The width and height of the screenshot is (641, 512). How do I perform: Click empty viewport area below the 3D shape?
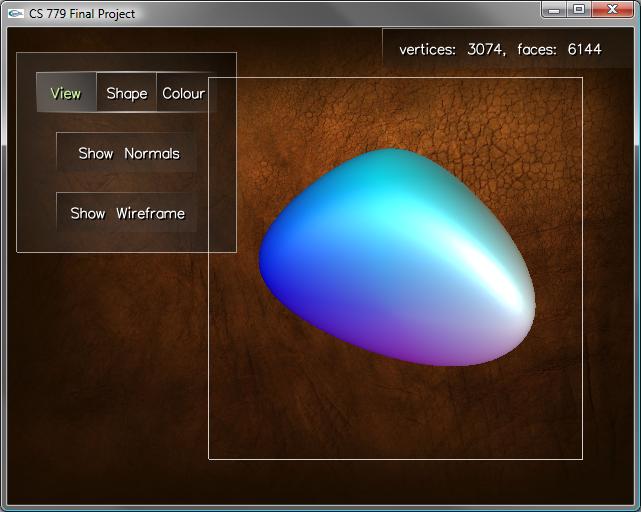[x=395, y=415]
